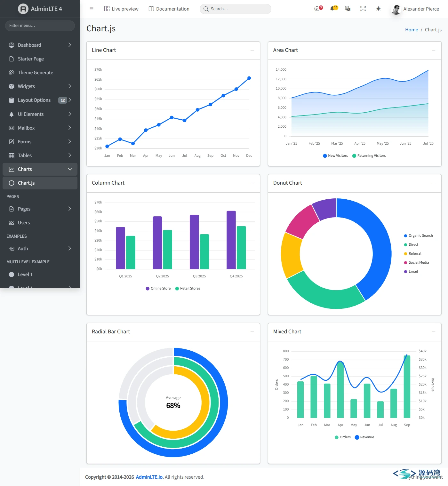
Task: Expand the Pages submenu chevron
Action: 70,209
